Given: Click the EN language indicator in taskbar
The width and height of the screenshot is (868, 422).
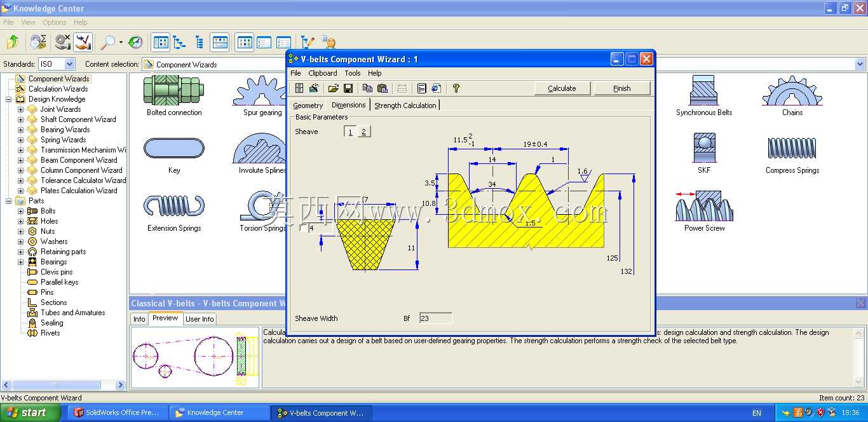Looking at the screenshot, I should (x=757, y=413).
